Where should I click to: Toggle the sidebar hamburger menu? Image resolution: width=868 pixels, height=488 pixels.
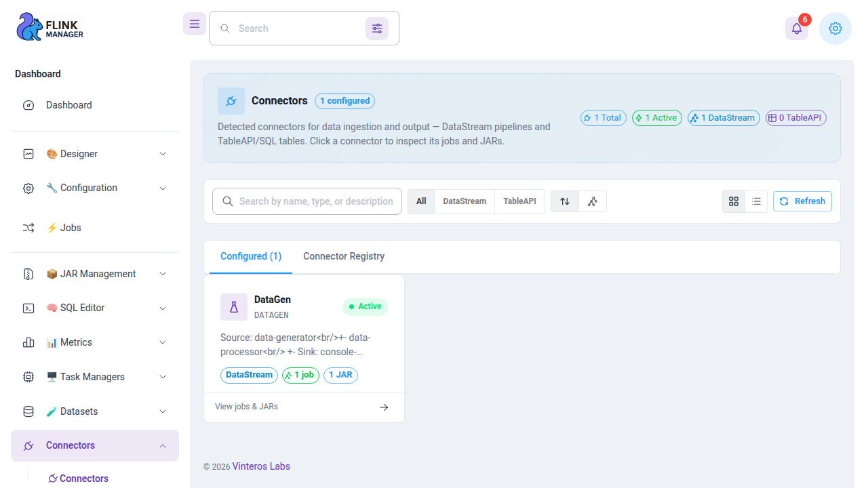pyautogui.click(x=195, y=24)
